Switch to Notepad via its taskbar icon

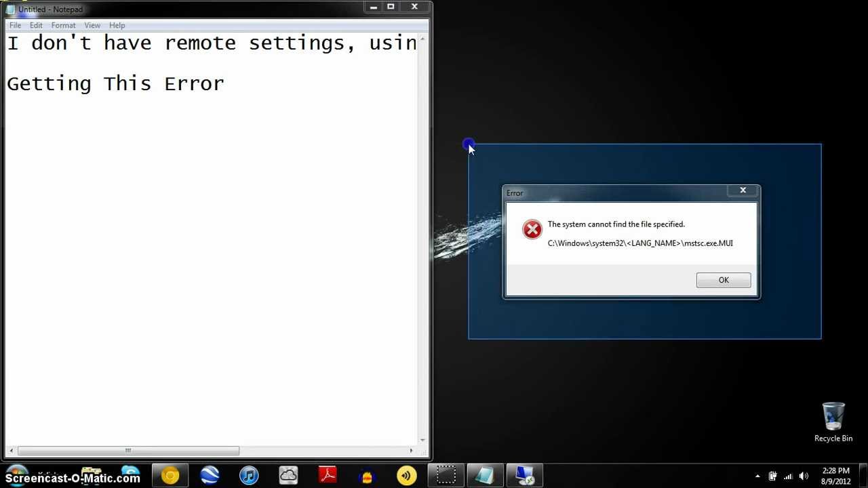[485, 476]
